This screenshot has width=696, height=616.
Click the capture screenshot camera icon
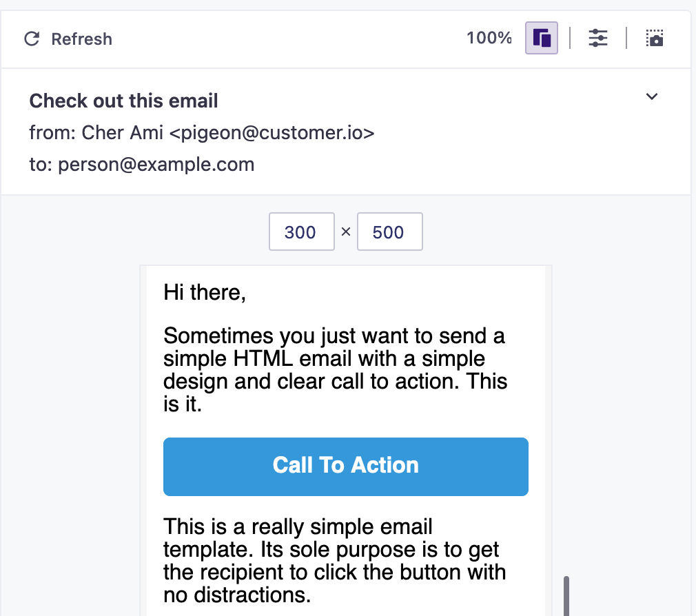(x=655, y=38)
